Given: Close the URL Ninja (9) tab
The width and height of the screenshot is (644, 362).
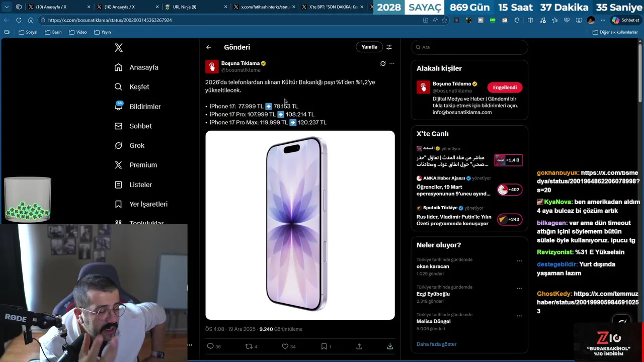Looking at the screenshot, I should coord(225,7).
